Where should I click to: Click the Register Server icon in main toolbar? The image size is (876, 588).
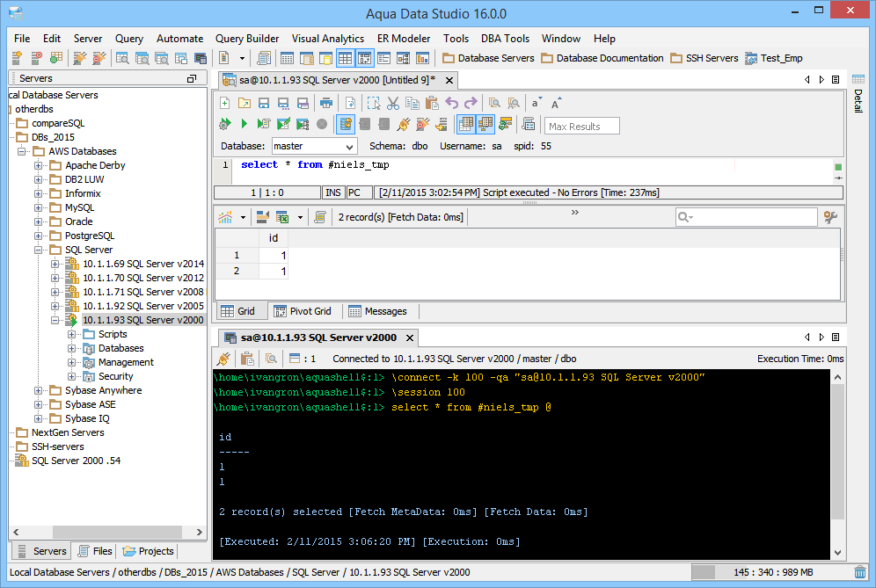(17, 58)
